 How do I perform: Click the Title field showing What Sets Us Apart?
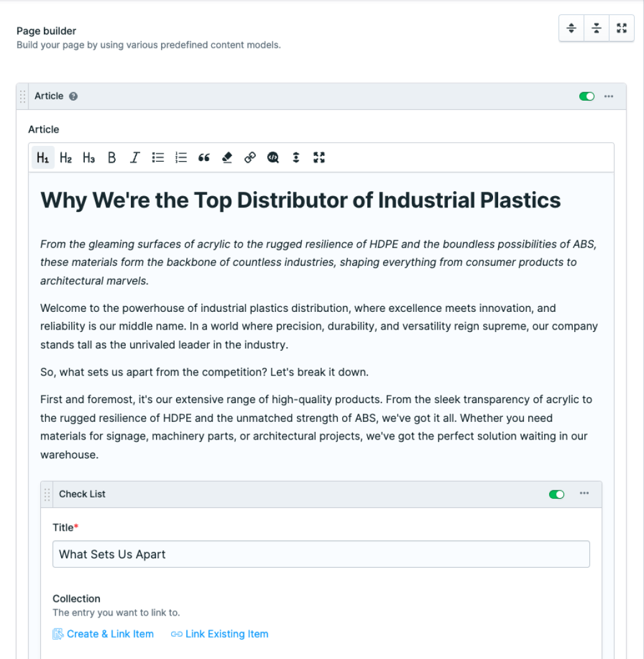point(321,554)
